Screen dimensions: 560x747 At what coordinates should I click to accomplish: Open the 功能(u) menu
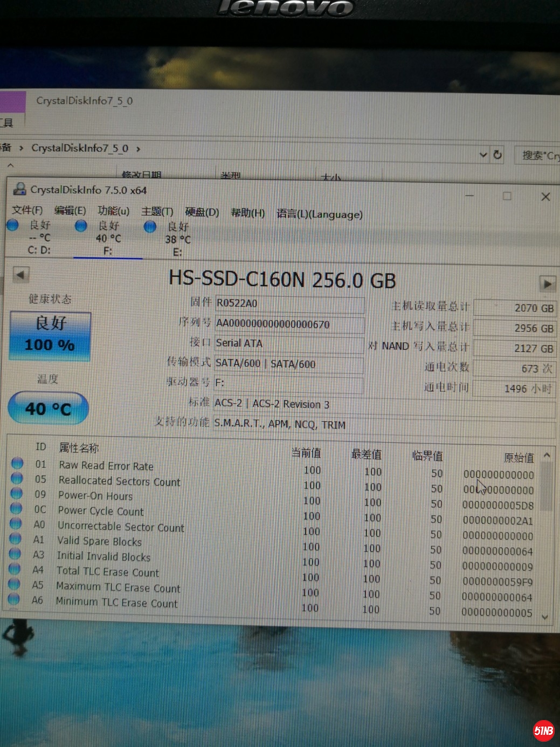tap(113, 211)
